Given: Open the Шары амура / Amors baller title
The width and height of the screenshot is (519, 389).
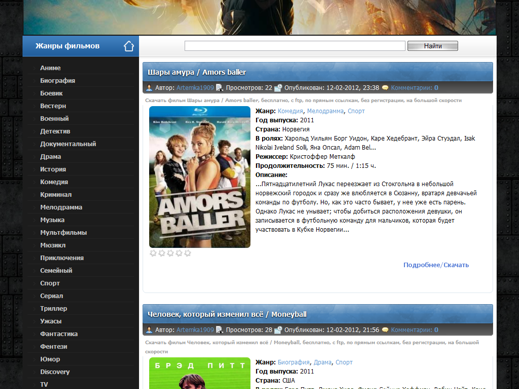Looking at the screenshot, I should pos(197,72).
